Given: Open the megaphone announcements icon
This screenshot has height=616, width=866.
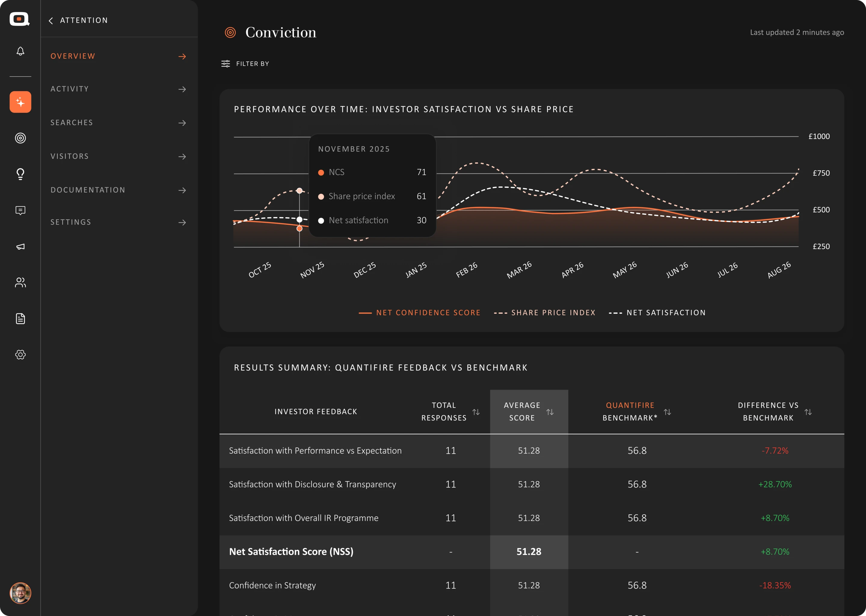Looking at the screenshot, I should click(20, 247).
